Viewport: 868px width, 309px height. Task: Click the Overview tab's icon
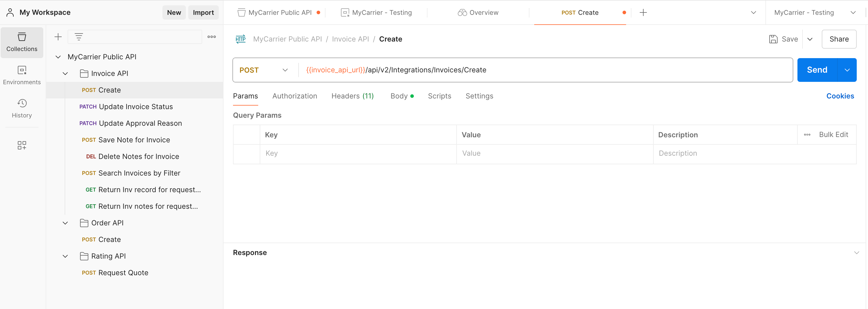pyautogui.click(x=462, y=12)
